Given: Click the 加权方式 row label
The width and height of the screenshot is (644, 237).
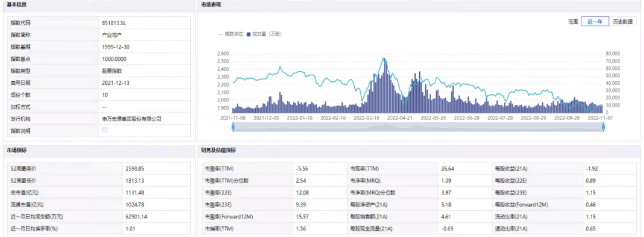Looking at the screenshot, I should (x=20, y=107).
